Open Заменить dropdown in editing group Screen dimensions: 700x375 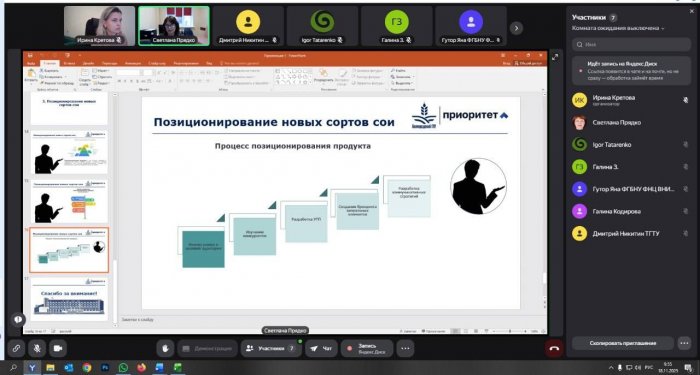click(x=402, y=77)
